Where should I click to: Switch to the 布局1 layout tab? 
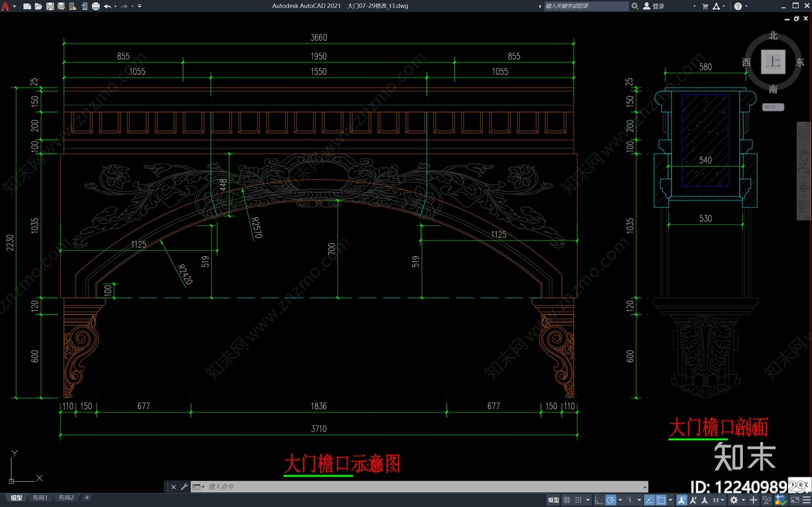coord(40,498)
